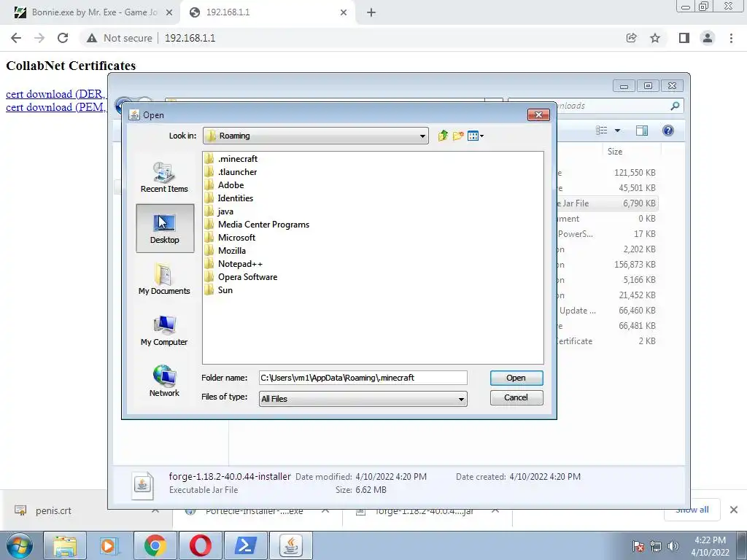
Task: Select the Microsoft folder
Action: click(230, 238)
